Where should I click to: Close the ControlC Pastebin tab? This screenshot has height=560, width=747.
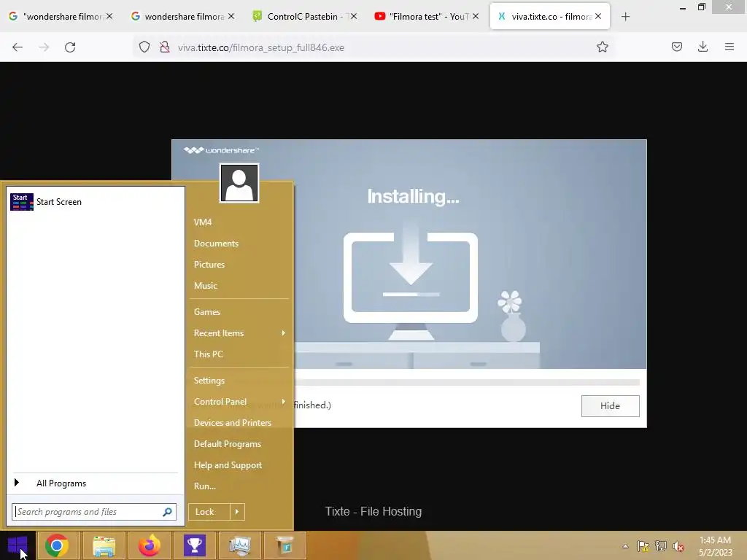[354, 17]
